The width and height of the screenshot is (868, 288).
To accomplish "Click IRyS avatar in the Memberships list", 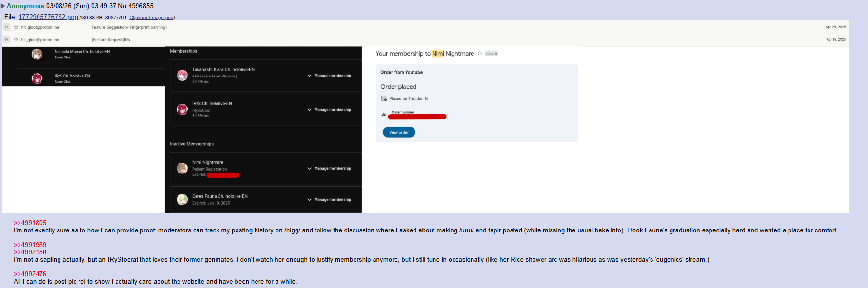I will click(182, 109).
